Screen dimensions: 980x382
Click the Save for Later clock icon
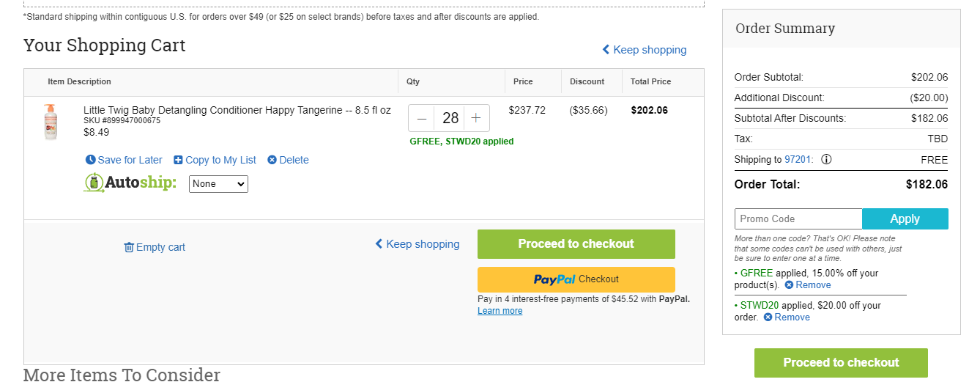[90, 160]
